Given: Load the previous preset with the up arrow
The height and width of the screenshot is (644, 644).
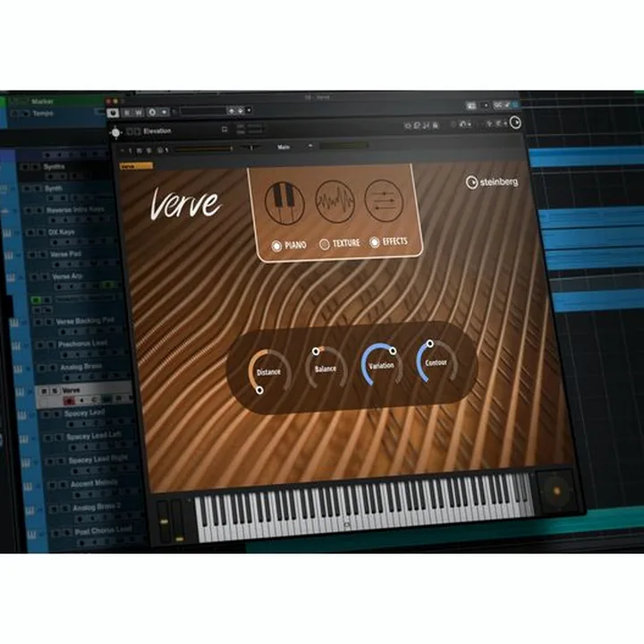Looking at the screenshot, I should click(x=232, y=111).
